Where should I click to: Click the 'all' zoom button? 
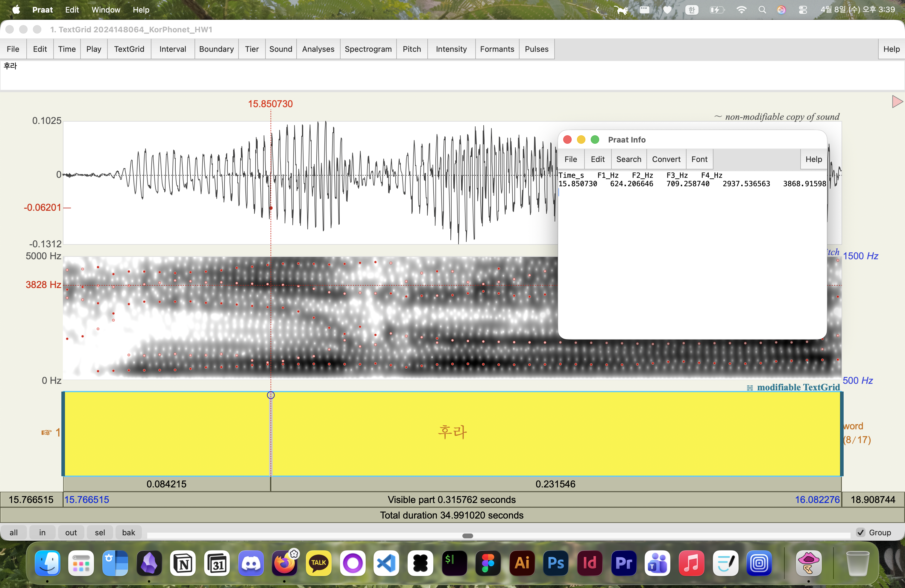coord(14,533)
